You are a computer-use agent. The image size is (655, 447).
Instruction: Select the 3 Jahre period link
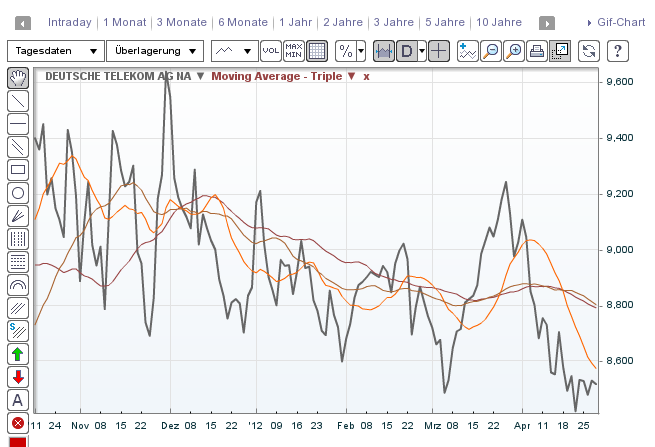394,22
